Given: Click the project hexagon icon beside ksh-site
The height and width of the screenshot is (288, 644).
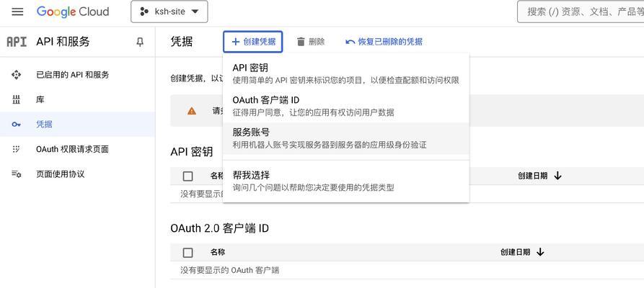Looking at the screenshot, I should pyautogui.click(x=144, y=12).
